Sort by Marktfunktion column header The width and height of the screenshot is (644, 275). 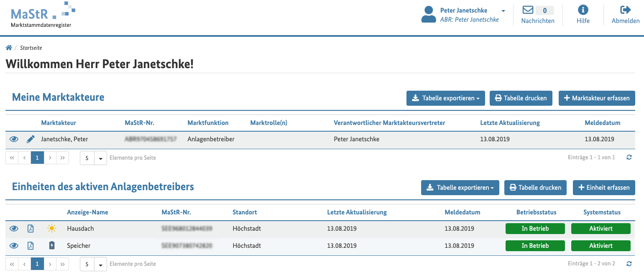[208, 123]
